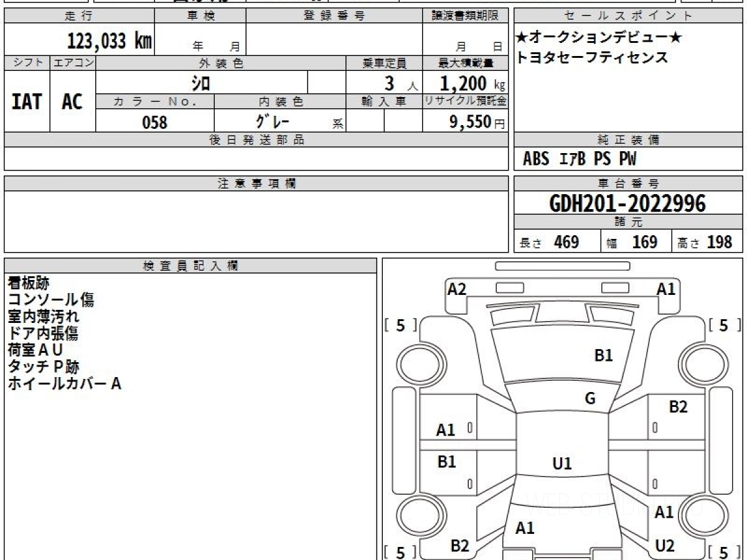Click the シフト header cell

27,63
